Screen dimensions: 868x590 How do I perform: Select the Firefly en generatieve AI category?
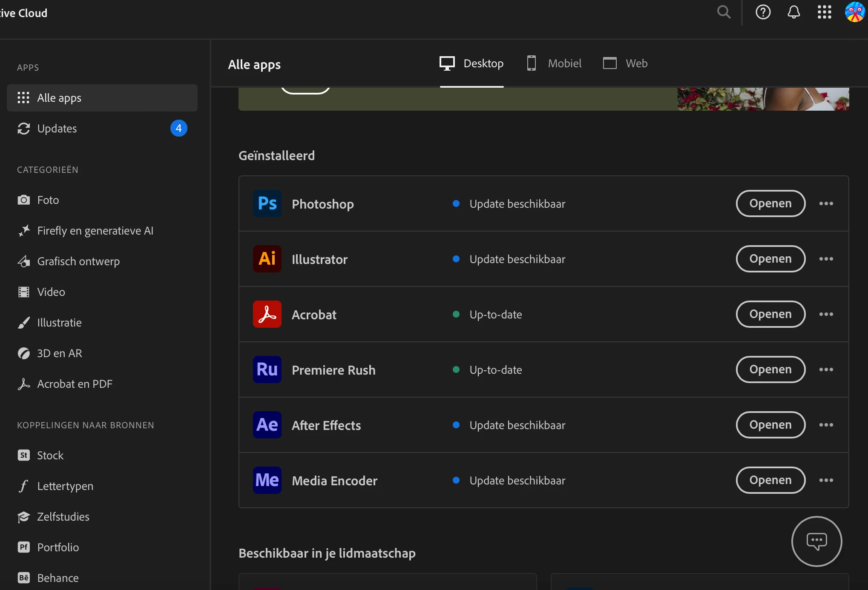[x=95, y=231]
